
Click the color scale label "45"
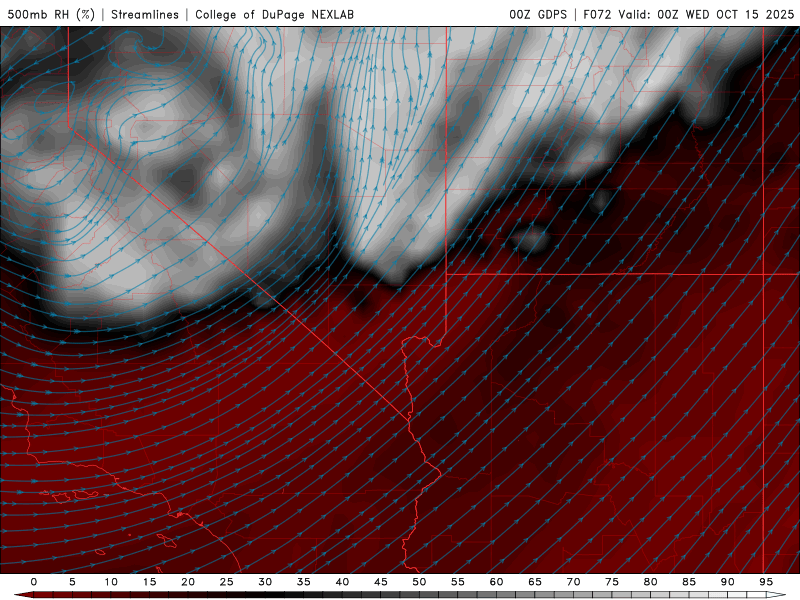[x=381, y=582]
